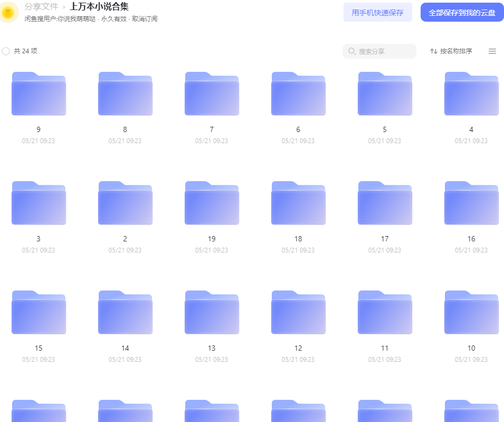Click the 上万本小说合集 title
The height and width of the screenshot is (422, 504).
(99, 6)
